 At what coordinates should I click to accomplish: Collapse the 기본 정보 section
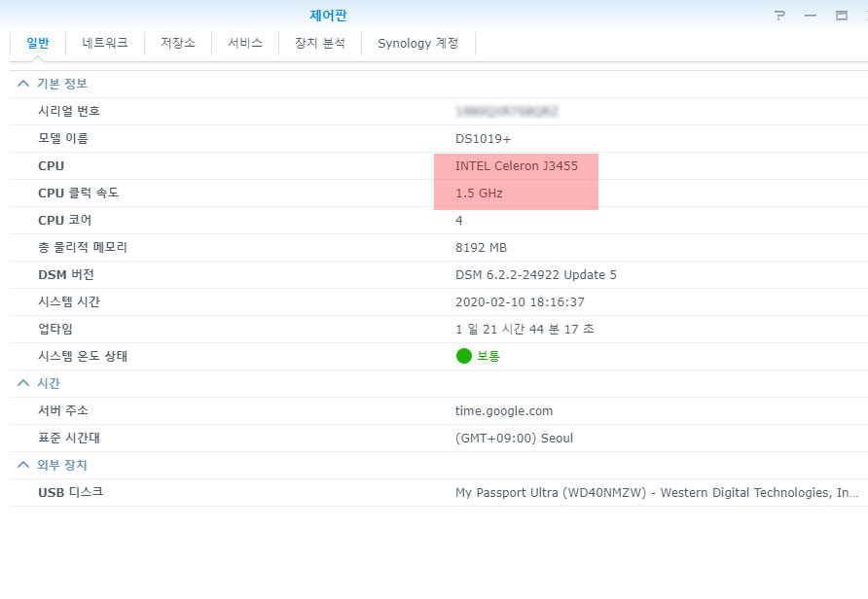23,84
